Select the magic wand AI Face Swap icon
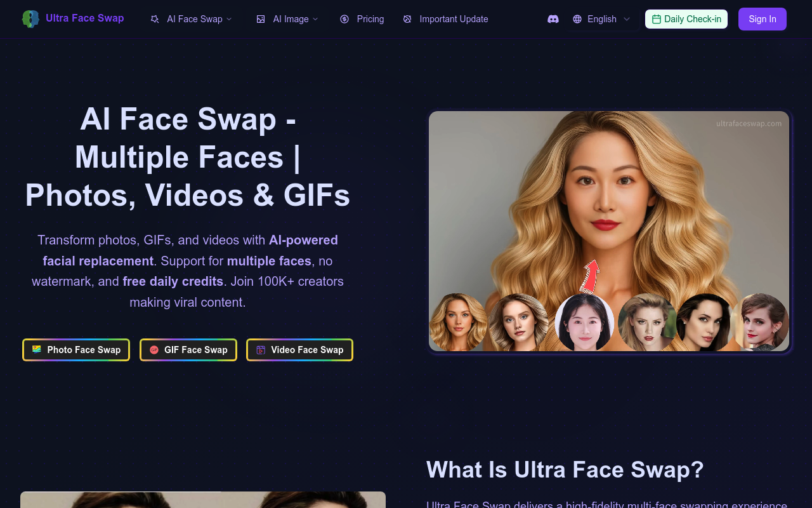The image size is (812, 508). 154,19
